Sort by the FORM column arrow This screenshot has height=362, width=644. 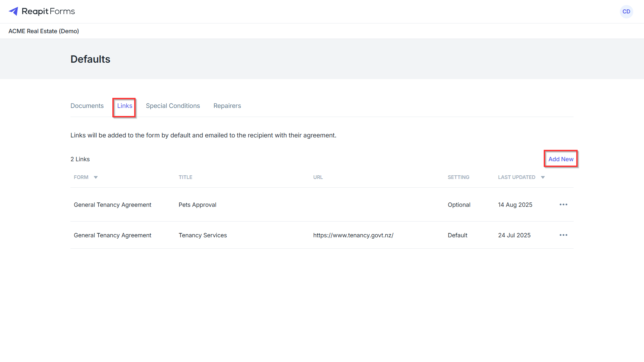click(x=96, y=177)
